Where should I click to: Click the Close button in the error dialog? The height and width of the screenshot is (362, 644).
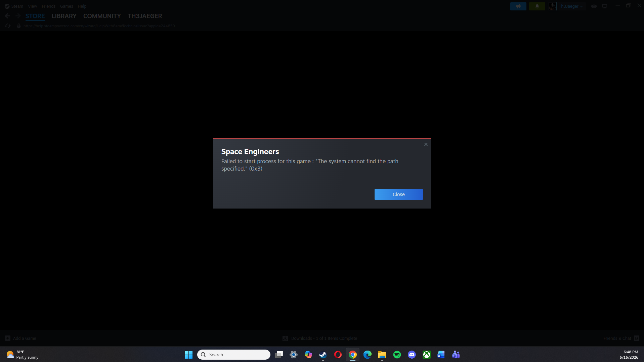point(398,194)
